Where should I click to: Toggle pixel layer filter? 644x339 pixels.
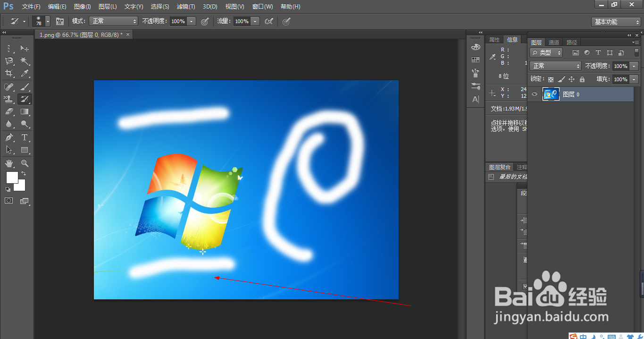tap(576, 53)
